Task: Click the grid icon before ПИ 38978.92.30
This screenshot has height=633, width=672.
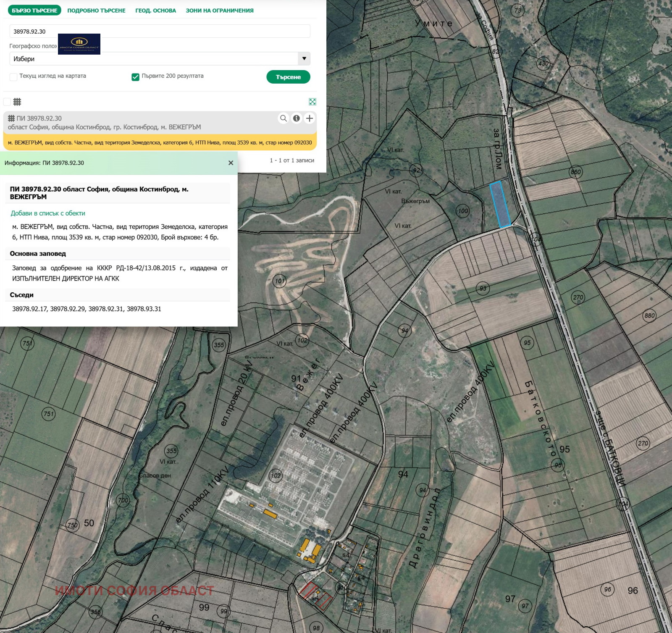Action: coord(11,118)
